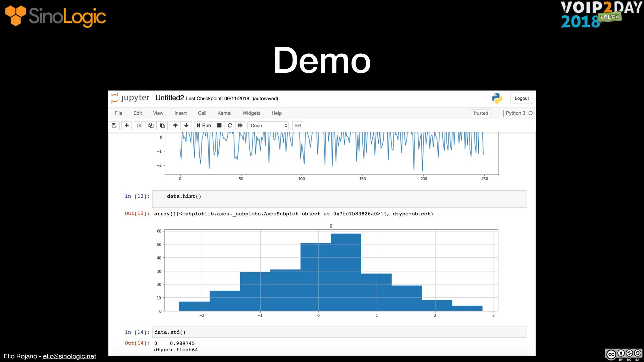Expand the Code cell type dropdown
Viewport: 644px width, 362px height.
click(268, 125)
